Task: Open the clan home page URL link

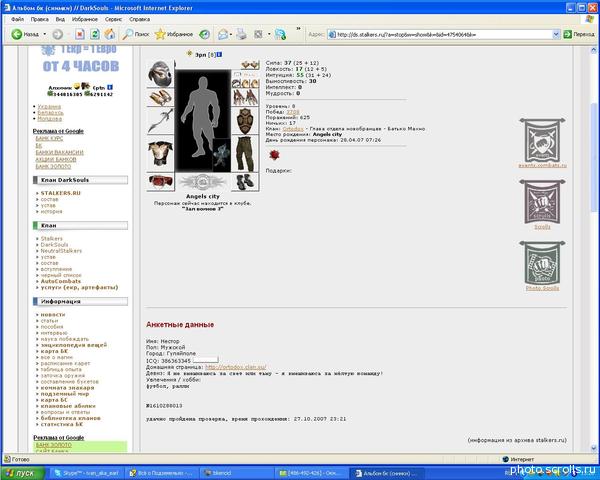Action: (x=235, y=367)
